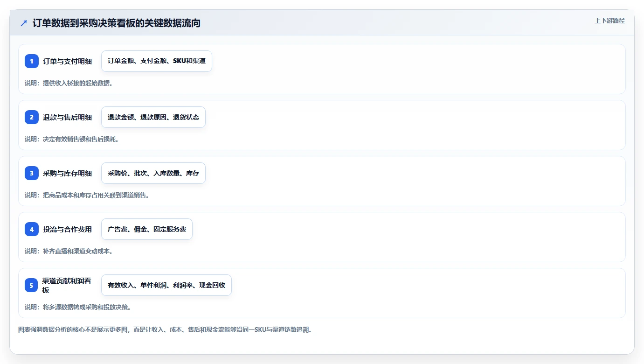
Task: Select the 渠道贡献利润看板 step label
Action: pos(67,285)
